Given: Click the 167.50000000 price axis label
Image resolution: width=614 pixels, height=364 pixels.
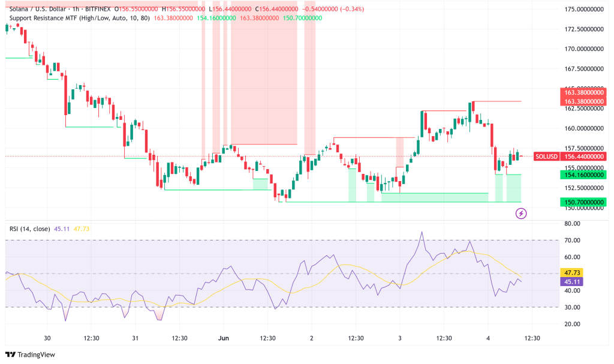Looking at the screenshot, I should pyautogui.click(x=584, y=69).
